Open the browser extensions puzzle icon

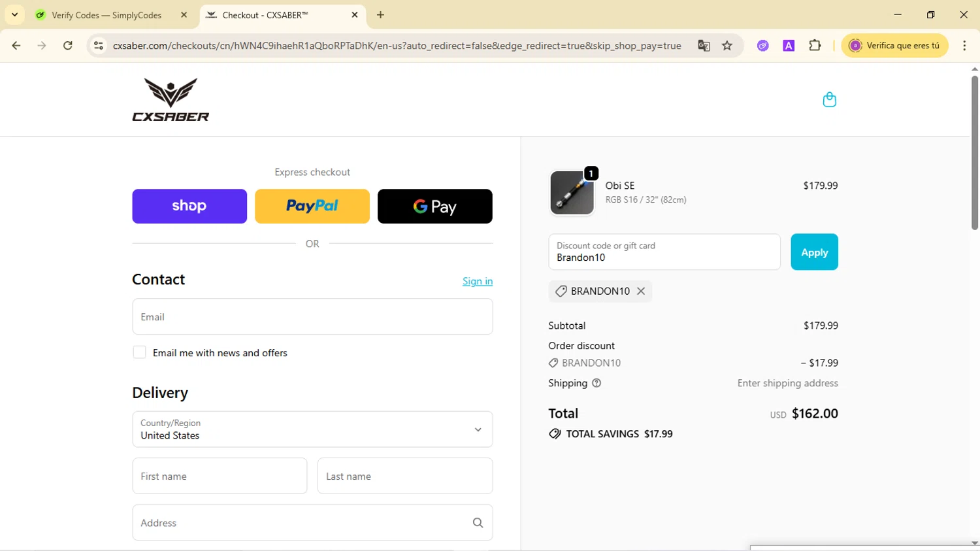pyautogui.click(x=815, y=46)
